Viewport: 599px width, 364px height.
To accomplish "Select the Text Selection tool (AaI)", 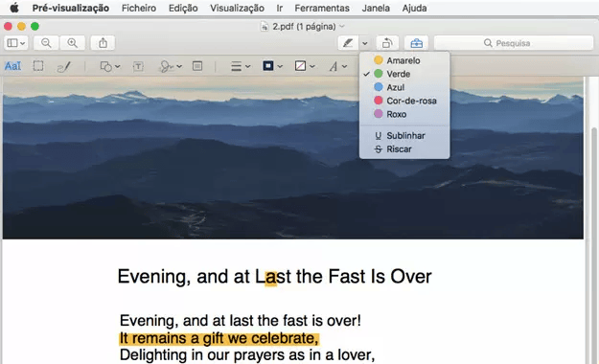I will (x=12, y=66).
